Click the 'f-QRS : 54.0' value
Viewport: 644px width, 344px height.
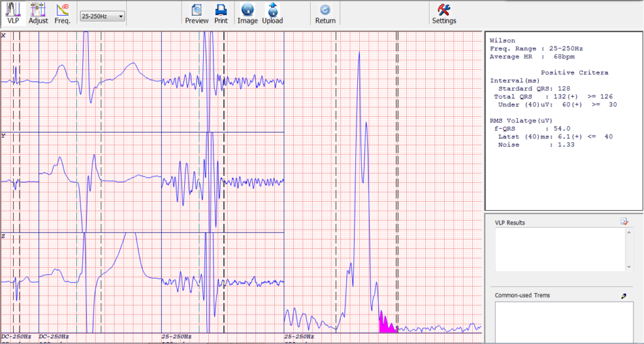[x=532, y=128]
